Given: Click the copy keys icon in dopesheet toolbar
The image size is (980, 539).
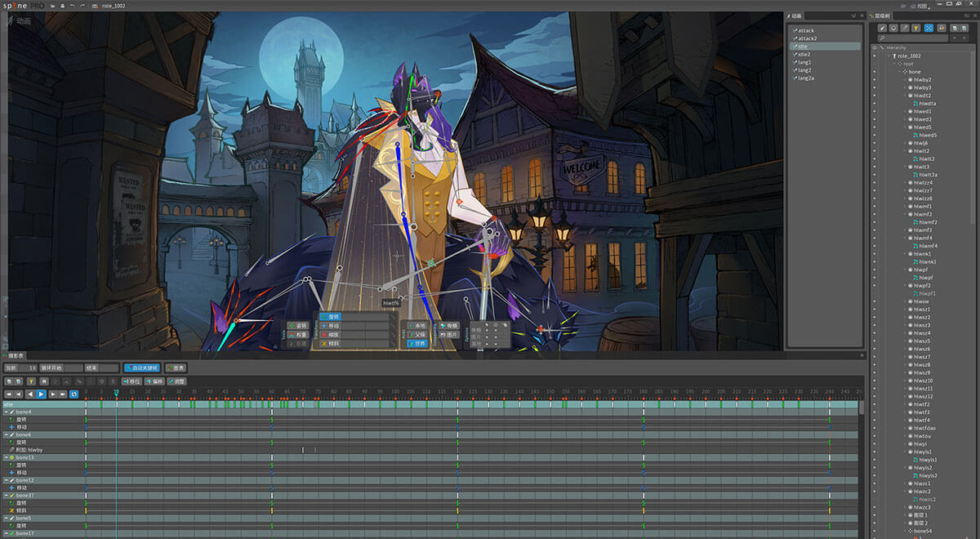Looking at the screenshot, I should click(8, 381).
